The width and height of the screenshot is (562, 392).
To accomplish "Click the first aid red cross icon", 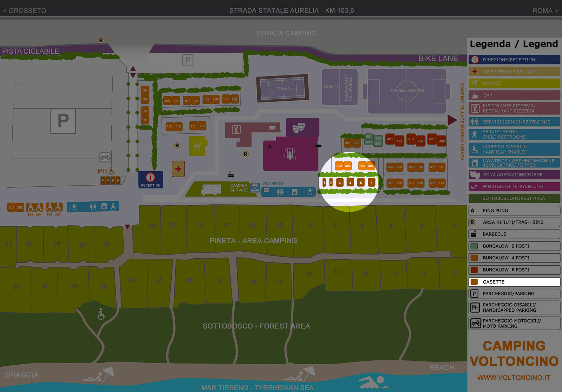I will [178, 169].
